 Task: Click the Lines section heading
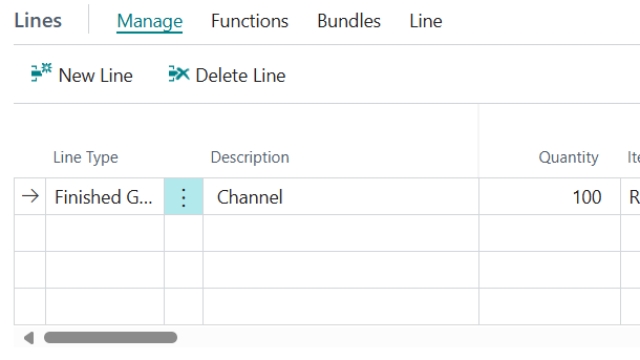[38, 20]
